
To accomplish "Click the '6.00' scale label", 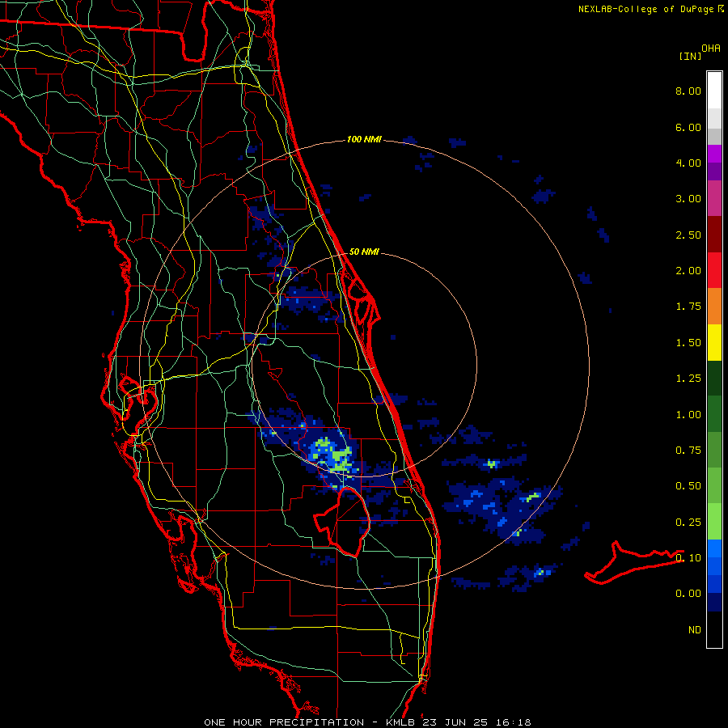I will pos(688,127).
